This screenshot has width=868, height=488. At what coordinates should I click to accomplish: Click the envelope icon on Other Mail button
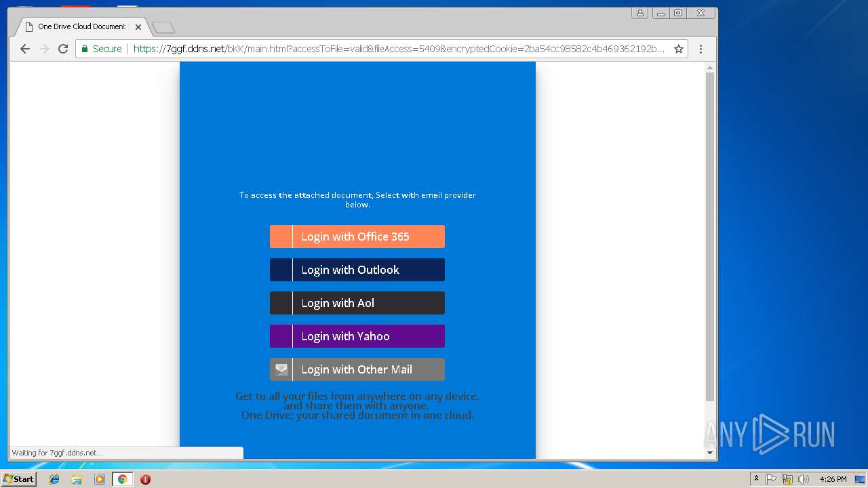(x=281, y=369)
